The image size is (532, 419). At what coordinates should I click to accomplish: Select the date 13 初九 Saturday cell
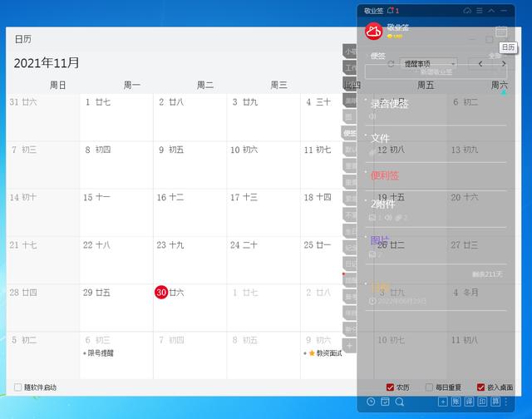point(465,150)
